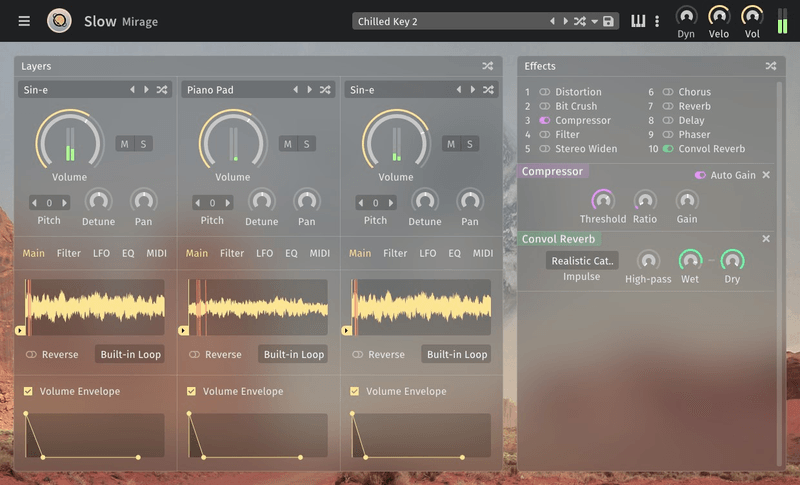The height and width of the screenshot is (485, 800).
Task: Randomize preset with the shuffle icon
Action: tap(580, 21)
